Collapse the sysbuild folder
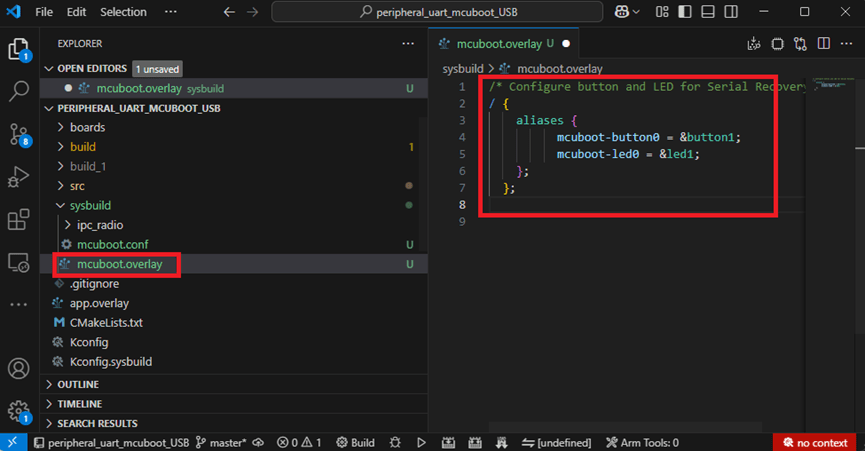865x451 pixels. pyautogui.click(x=89, y=205)
